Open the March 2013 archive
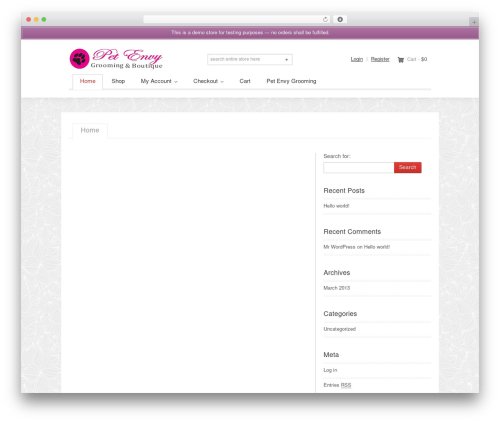The width and height of the screenshot is (500, 423). [x=337, y=288]
